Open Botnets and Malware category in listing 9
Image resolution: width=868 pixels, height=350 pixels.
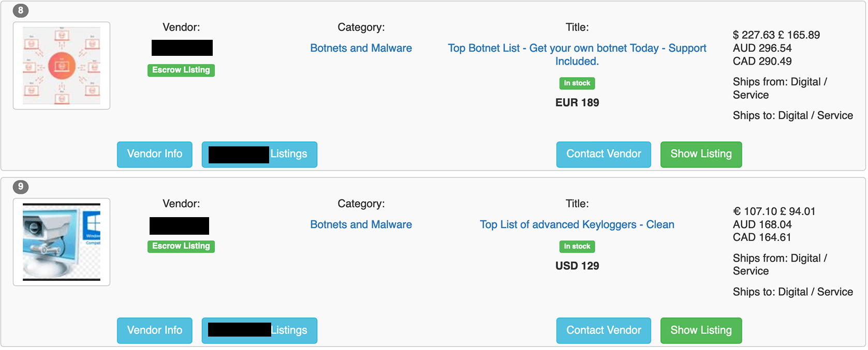click(361, 224)
